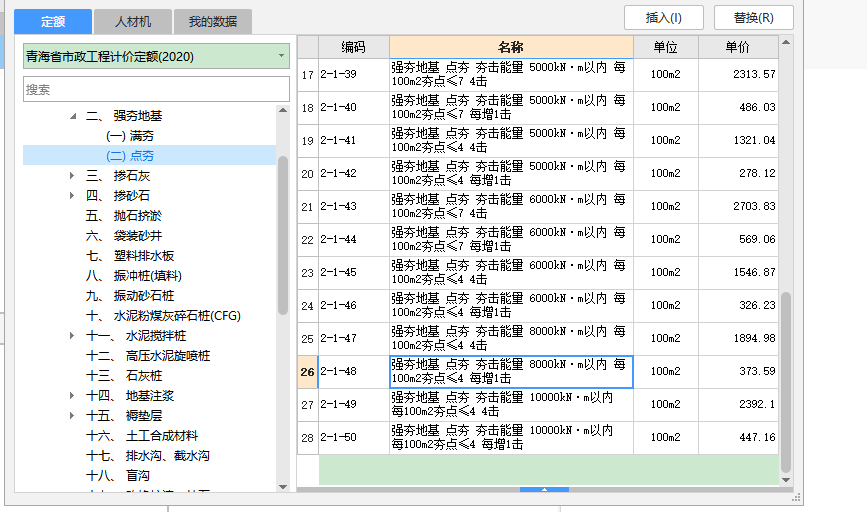Click row number 17 header
867x512 pixels.
coord(308,74)
